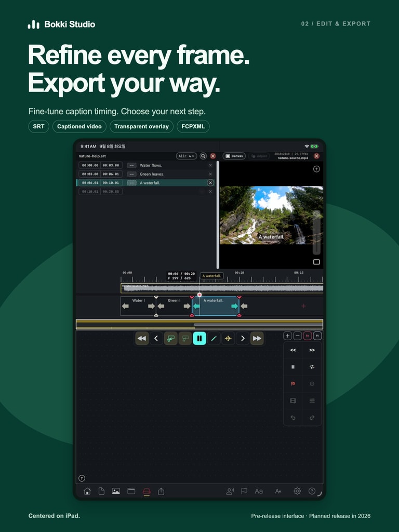Viewport: 399px width, 532px height.
Task: Open the Aa font style icon
Action: click(x=259, y=491)
